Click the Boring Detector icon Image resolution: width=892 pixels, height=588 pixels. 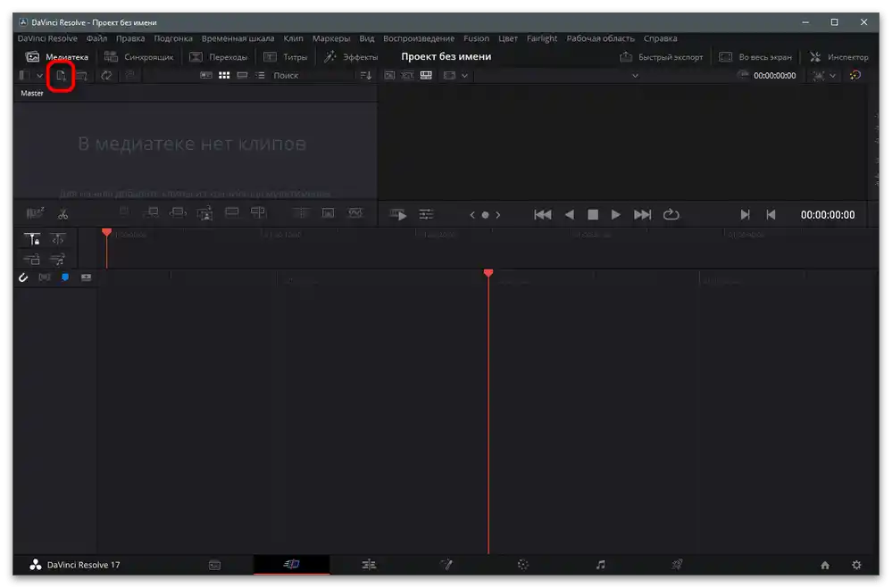35,214
